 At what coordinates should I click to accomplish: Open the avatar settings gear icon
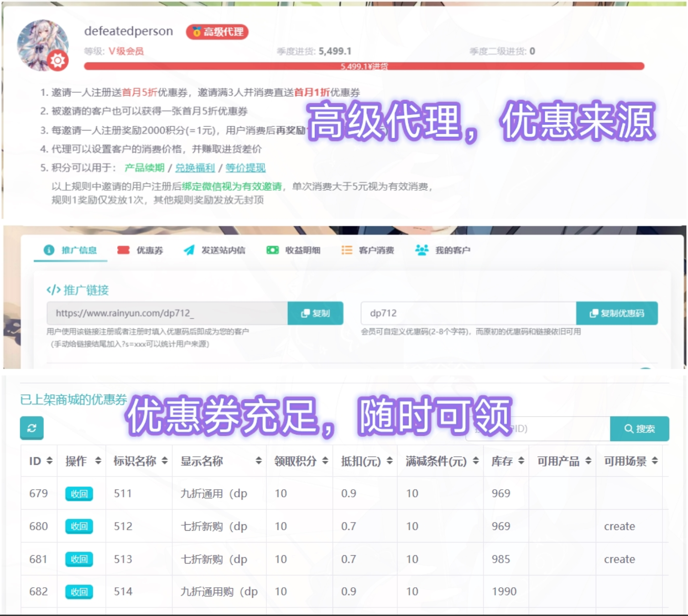pyautogui.click(x=58, y=59)
